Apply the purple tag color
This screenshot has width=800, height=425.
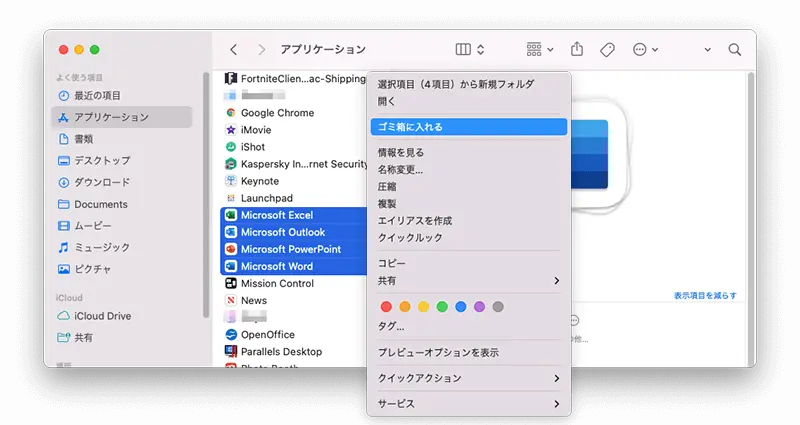tap(479, 307)
